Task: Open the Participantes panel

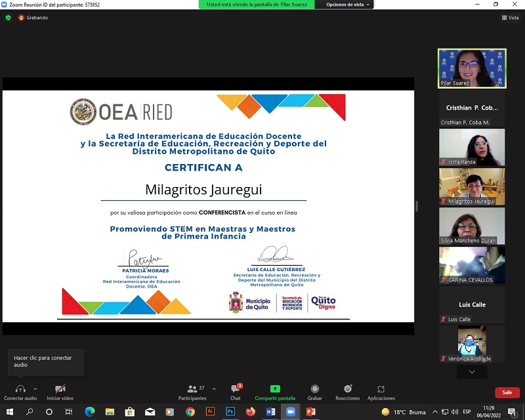Action: click(192, 392)
